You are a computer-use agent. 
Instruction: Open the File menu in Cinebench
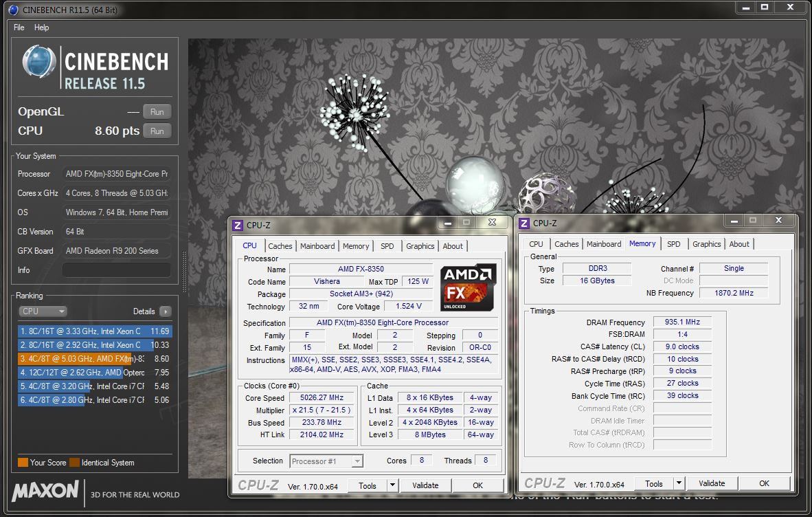click(x=19, y=27)
